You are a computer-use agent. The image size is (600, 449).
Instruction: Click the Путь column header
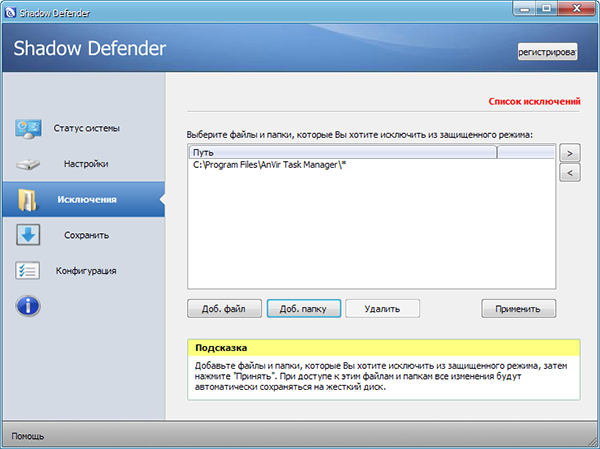tap(343, 152)
